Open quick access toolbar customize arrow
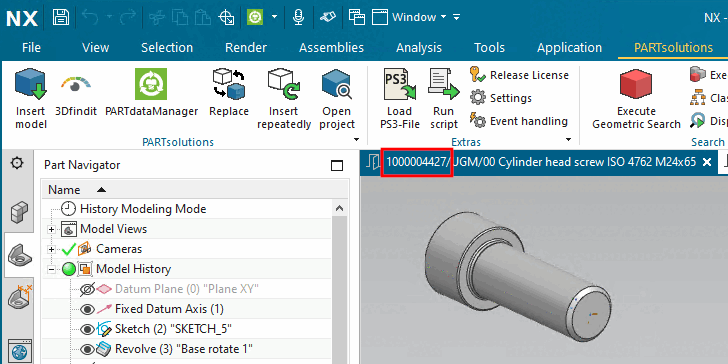This screenshot has height=364, width=728. [x=456, y=18]
